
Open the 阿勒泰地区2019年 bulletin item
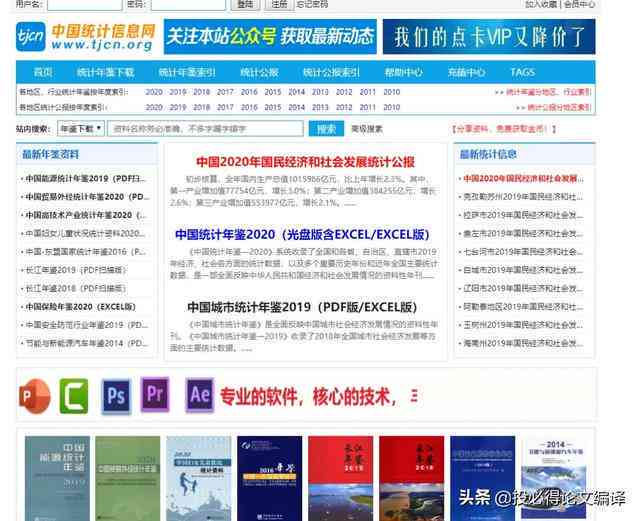coord(522,307)
